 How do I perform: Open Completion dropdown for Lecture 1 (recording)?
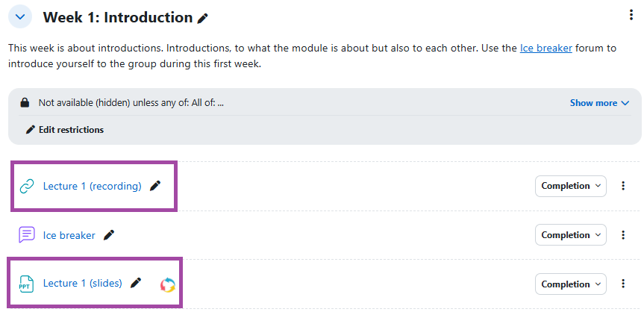tap(570, 186)
